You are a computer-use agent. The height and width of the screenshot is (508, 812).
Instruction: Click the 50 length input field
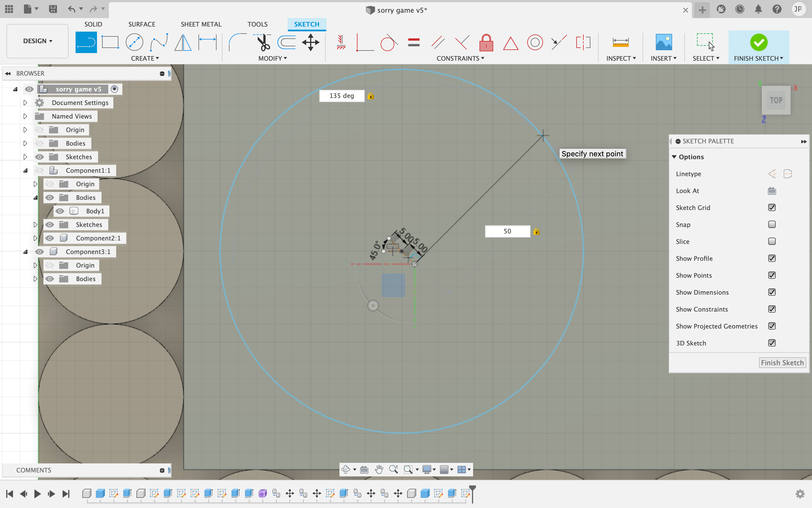pyautogui.click(x=507, y=231)
